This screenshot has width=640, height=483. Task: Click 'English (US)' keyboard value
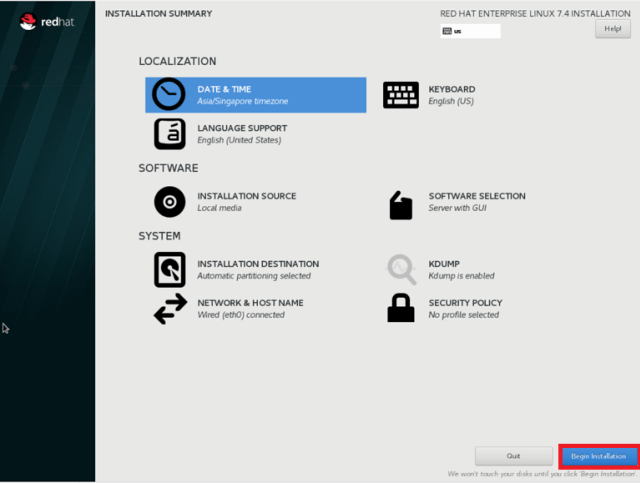click(x=451, y=101)
